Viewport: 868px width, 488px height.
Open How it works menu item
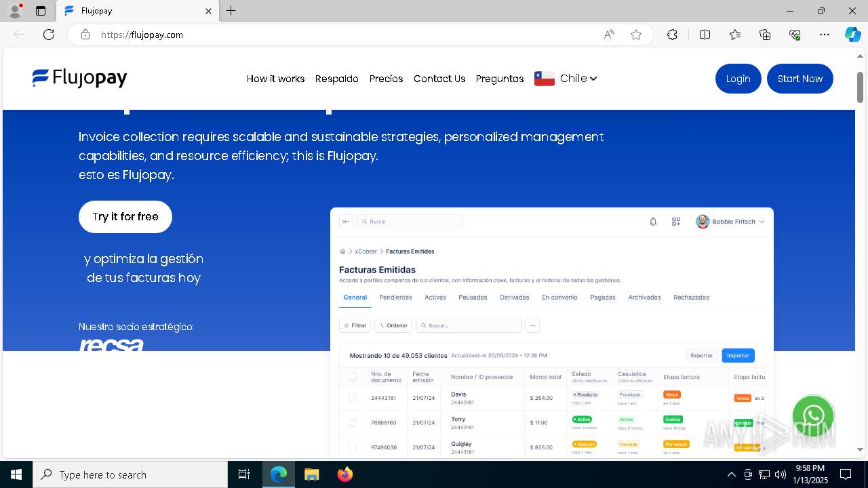pyautogui.click(x=275, y=79)
